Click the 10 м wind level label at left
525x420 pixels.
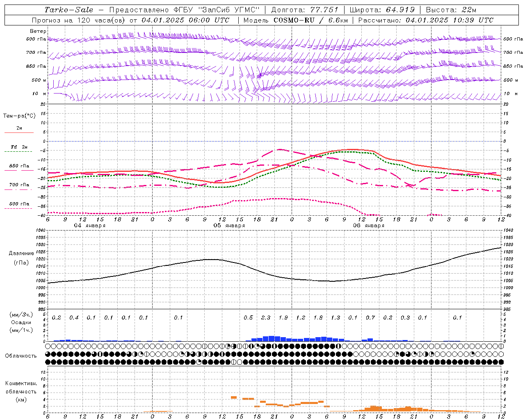pos(39,94)
